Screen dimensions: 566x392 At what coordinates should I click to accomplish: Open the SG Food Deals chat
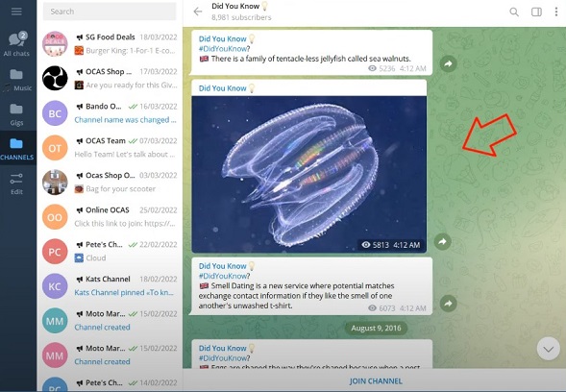click(110, 44)
